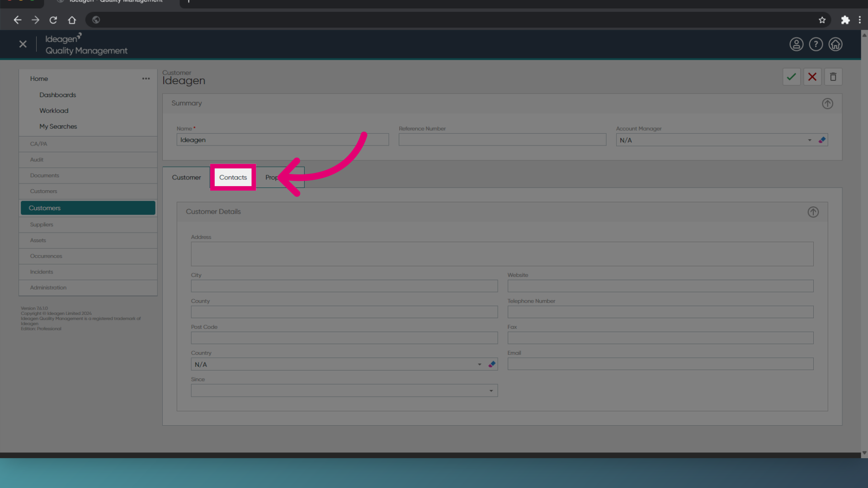Expand Incidents sidebar section
This screenshot has width=868, height=488.
click(x=88, y=272)
